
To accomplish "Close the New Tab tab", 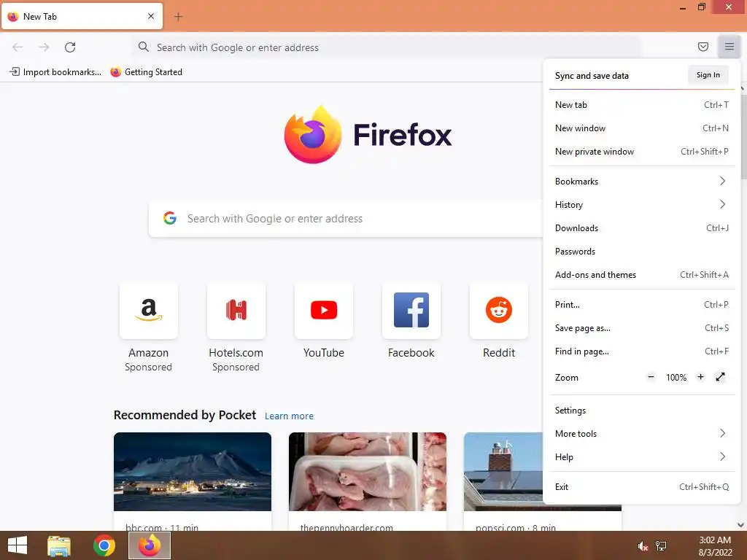I will (151, 16).
